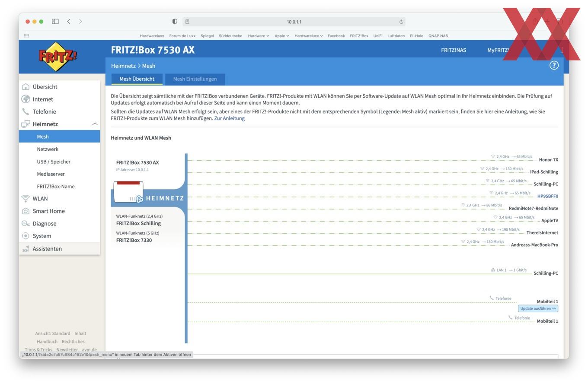Open the Pi-Hole bookmark

tap(416, 36)
